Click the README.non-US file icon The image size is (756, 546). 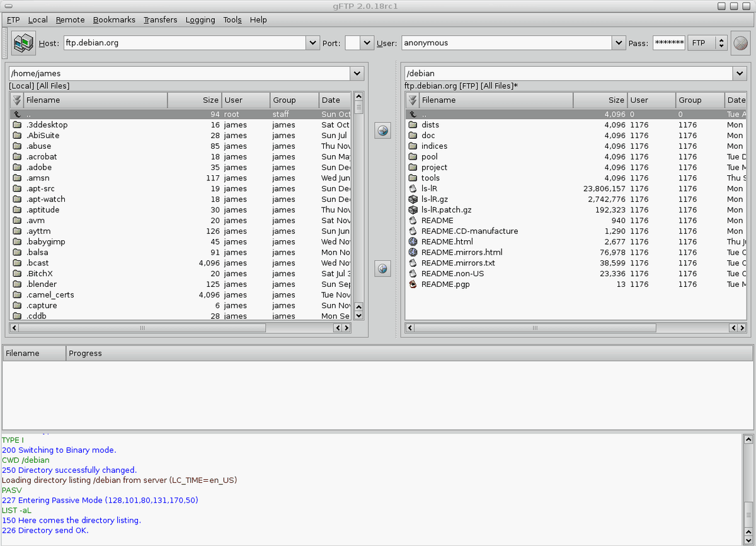pyautogui.click(x=413, y=274)
